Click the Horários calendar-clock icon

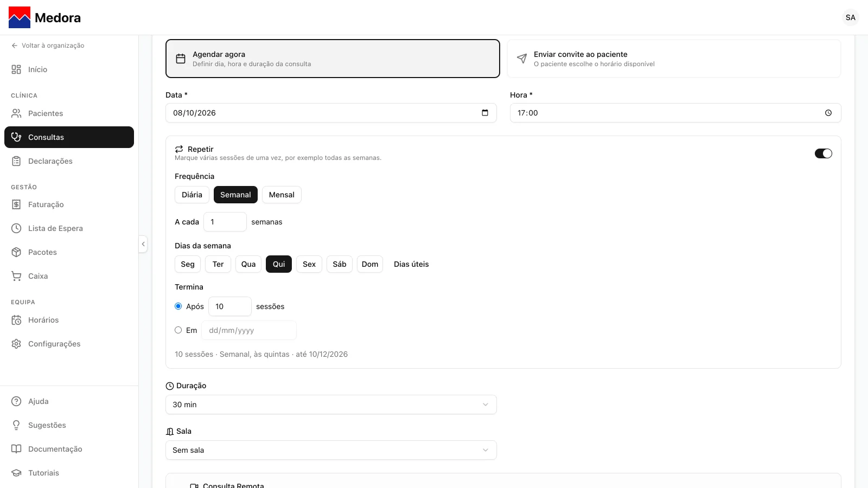click(x=16, y=320)
